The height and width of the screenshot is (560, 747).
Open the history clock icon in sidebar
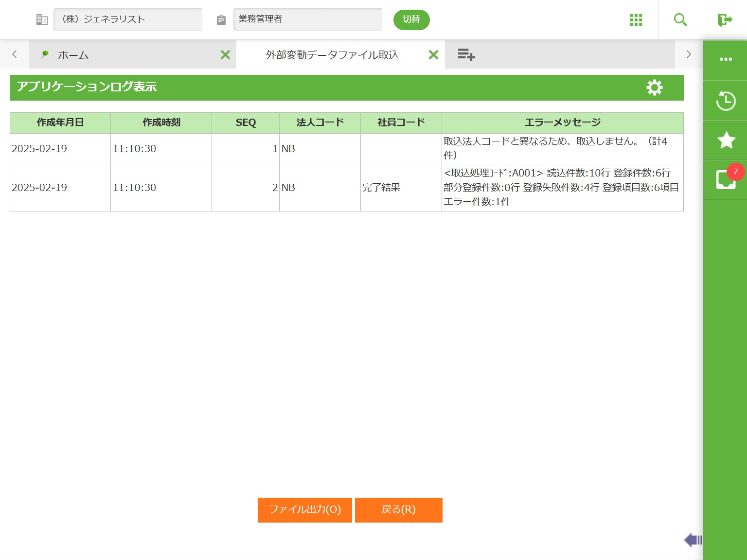pyautogui.click(x=726, y=101)
